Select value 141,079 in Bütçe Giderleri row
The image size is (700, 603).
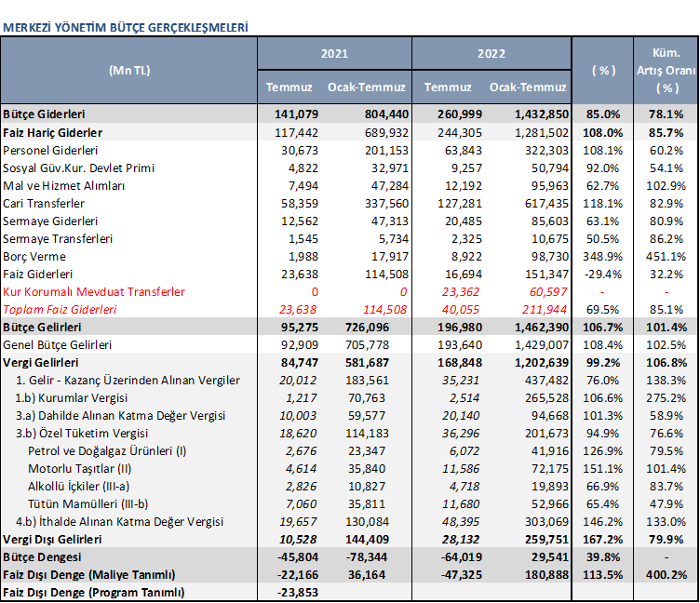click(x=296, y=114)
